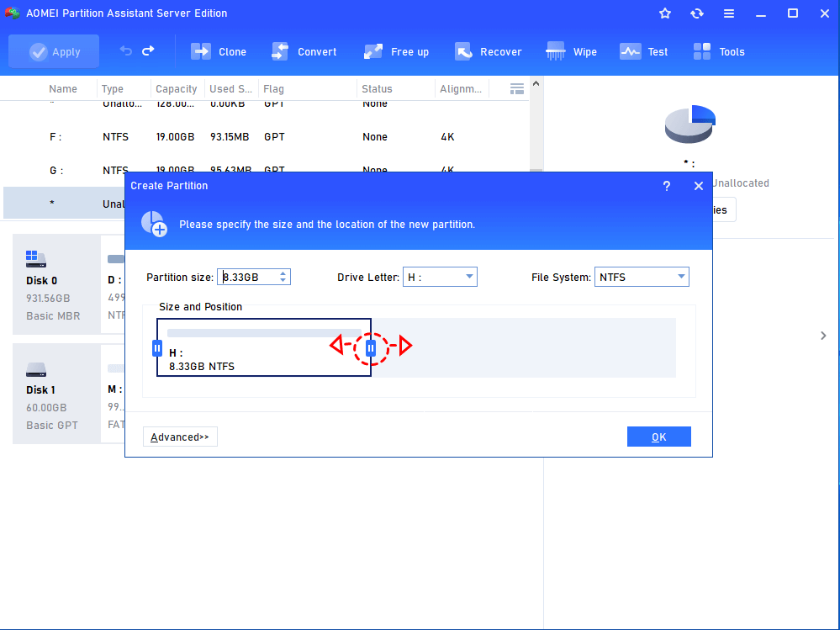Click the column layout icon in table header
Image resolution: width=840 pixels, height=630 pixels.
pos(517,89)
